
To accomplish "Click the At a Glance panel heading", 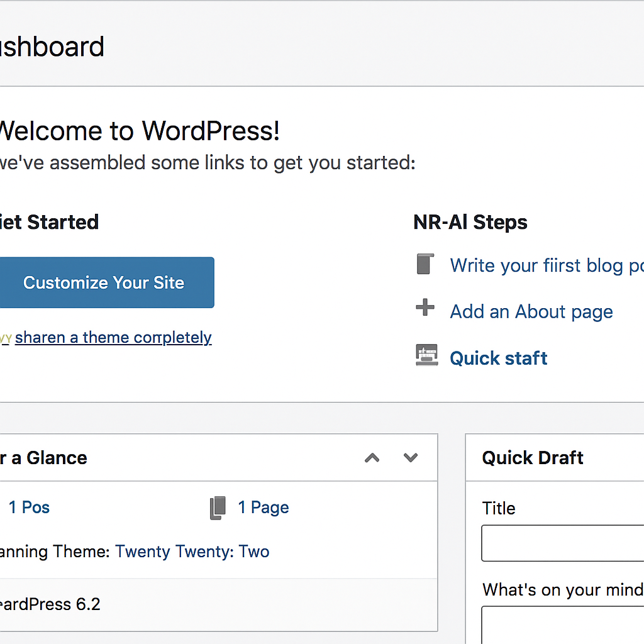I will point(43,458).
